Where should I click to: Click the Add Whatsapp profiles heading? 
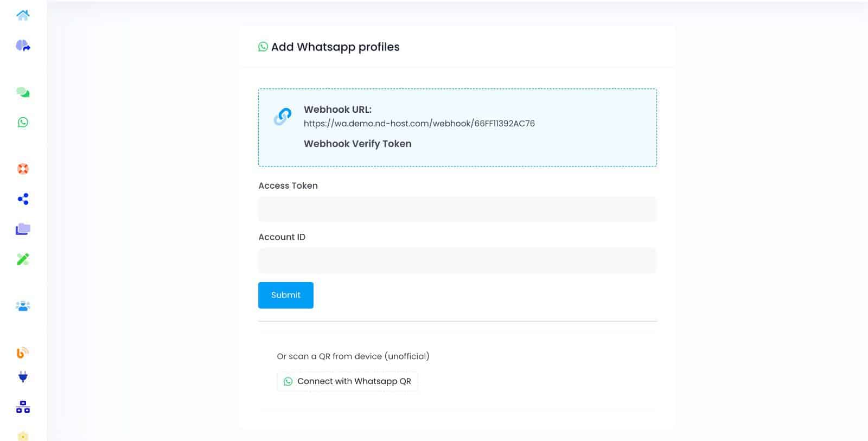tap(335, 47)
